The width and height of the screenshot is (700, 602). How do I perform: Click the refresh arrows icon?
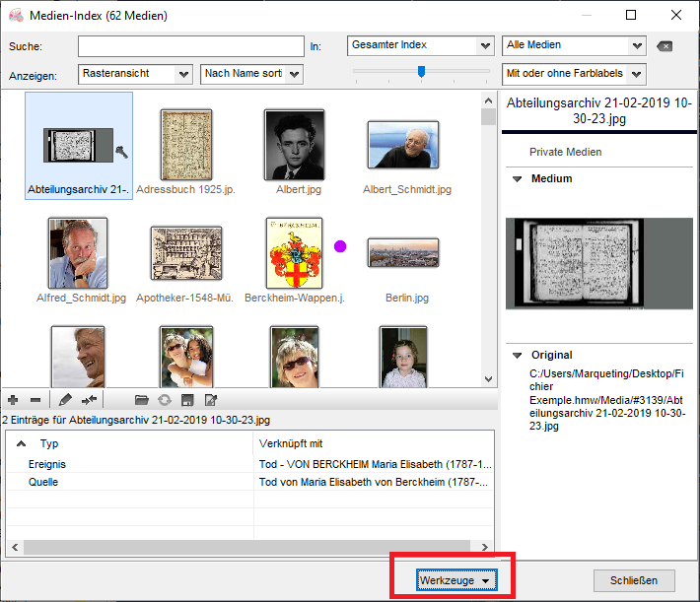pos(164,400)
